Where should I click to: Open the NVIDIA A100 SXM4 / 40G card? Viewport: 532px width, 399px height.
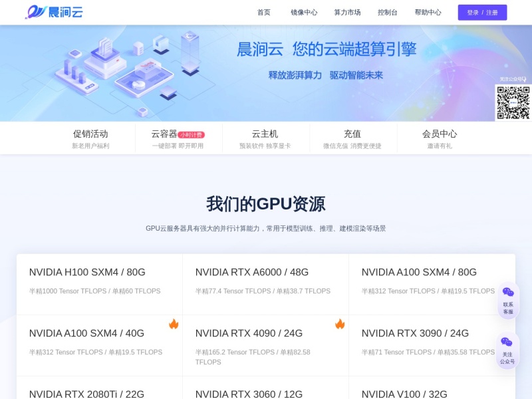(x=99, y=345)
